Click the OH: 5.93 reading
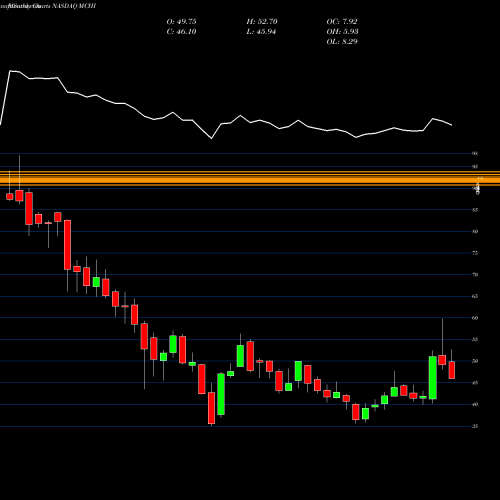 click(x=342, y=32)
